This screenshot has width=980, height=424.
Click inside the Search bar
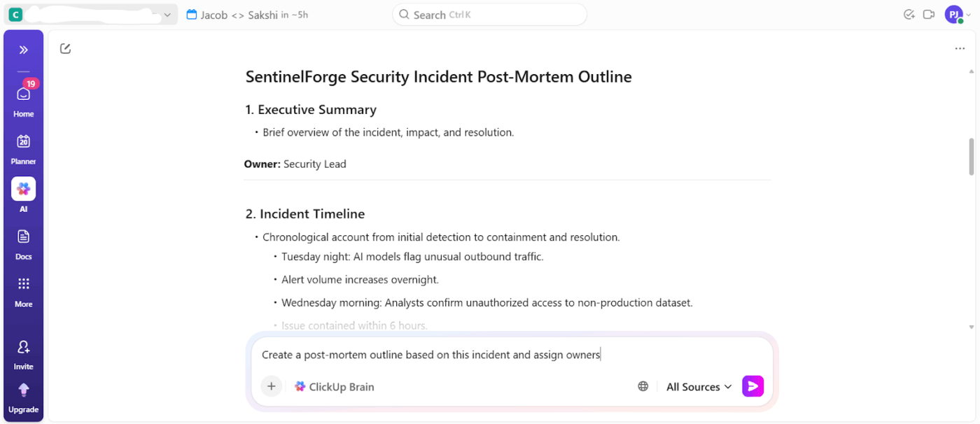489,14
